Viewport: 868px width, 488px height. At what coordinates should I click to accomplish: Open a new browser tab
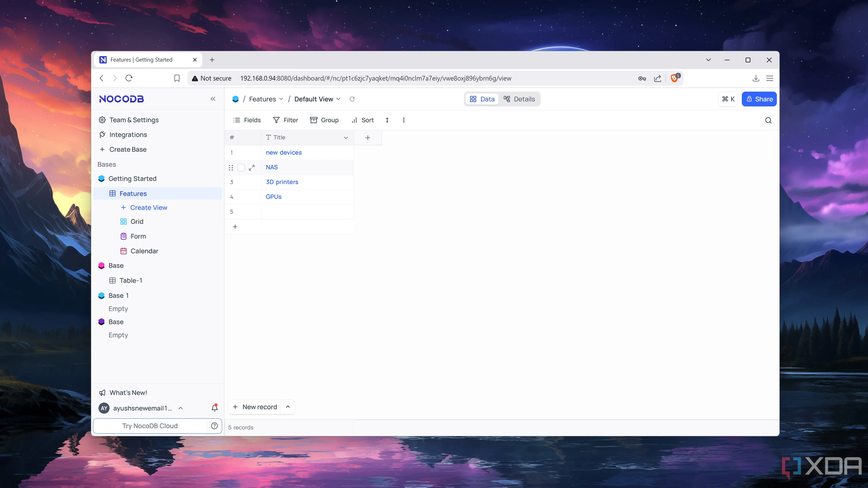coord(212,60)
